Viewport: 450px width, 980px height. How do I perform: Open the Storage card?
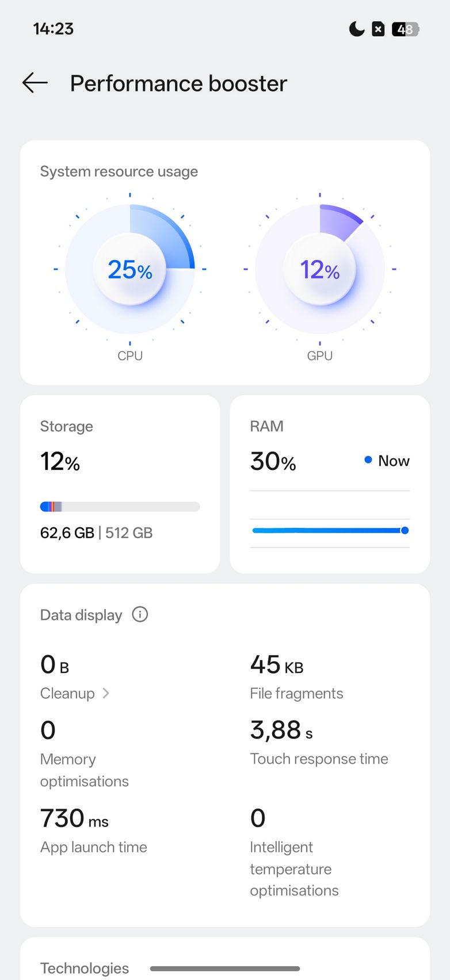click(x=120, y=484)
